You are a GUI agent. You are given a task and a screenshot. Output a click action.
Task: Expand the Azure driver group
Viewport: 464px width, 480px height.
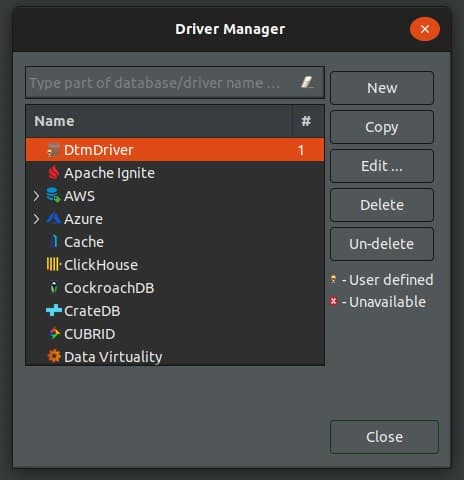pos(36,219)
